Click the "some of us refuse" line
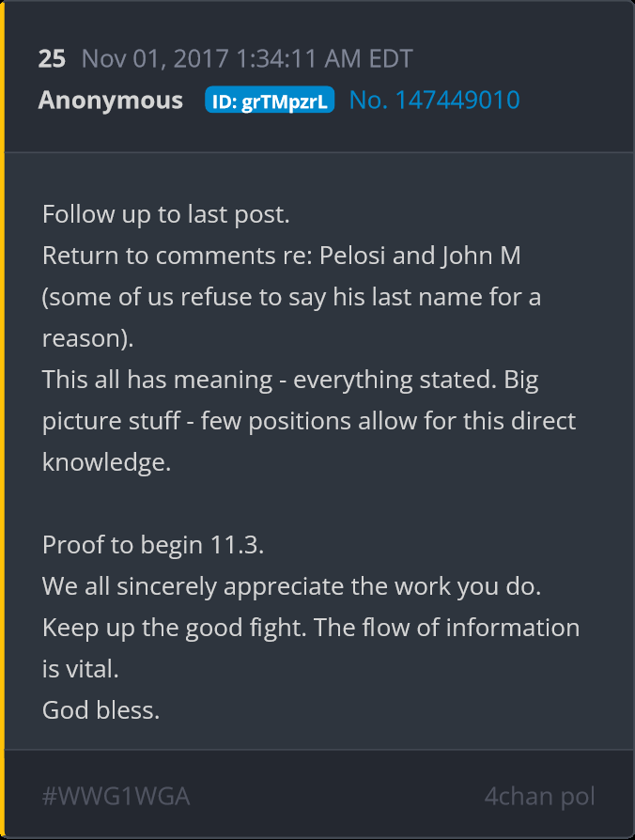 (291, 297)
